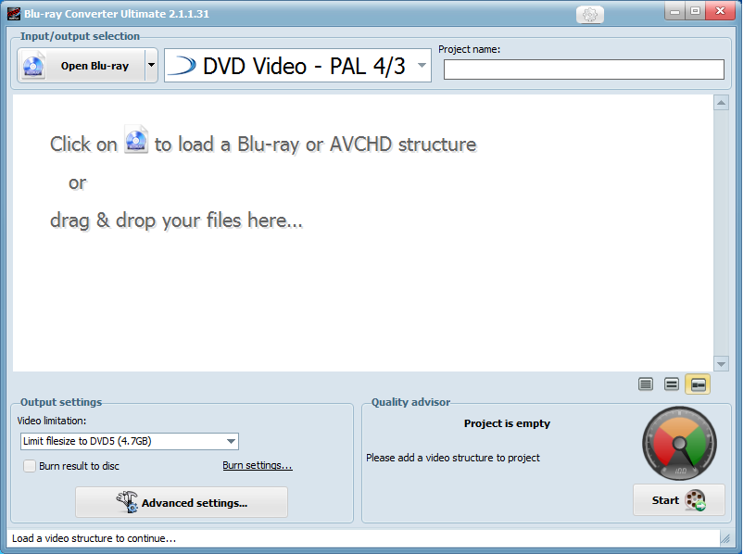
Task: Click the Open Blu-ray disc icon
Action: tap(32, 65)
